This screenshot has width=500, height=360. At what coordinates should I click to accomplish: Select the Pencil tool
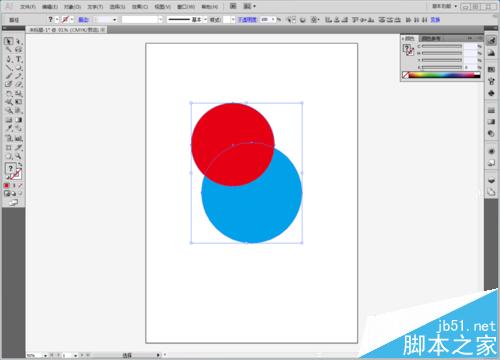coord(19,76)
